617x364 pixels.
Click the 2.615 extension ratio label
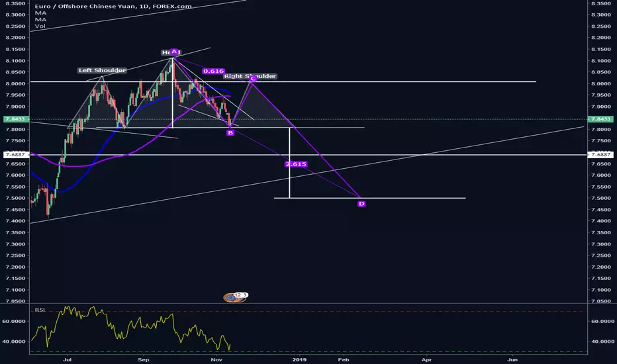(x=295, y=164)
